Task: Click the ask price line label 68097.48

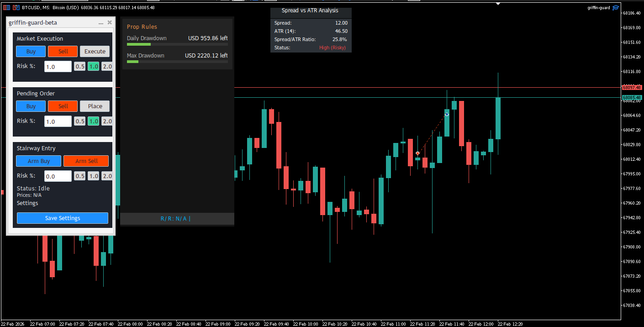Action: pos(632,87)
